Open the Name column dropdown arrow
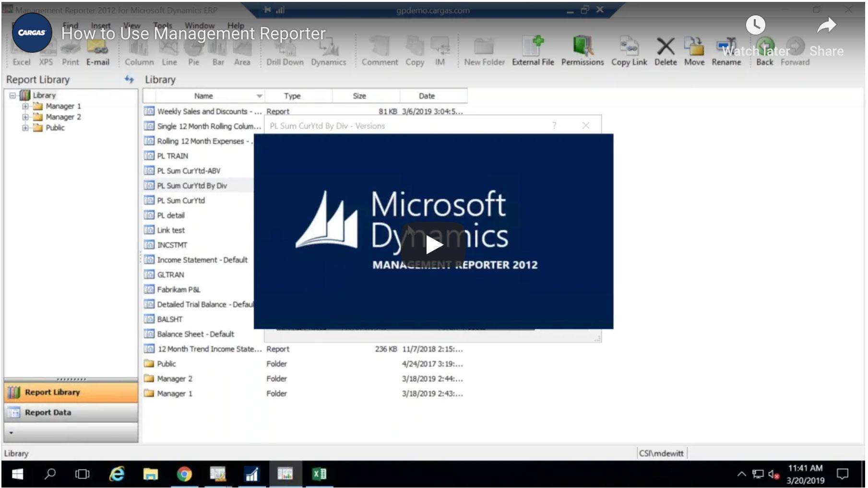868x488 pixels. coord(259,96)
